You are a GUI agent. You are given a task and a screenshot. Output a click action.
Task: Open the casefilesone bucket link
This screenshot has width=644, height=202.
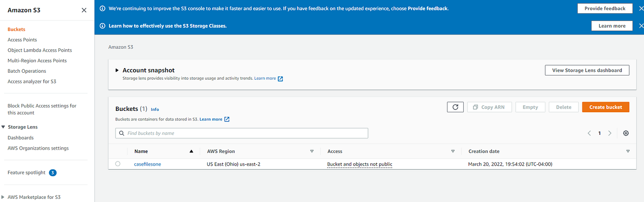coord(148,164)
